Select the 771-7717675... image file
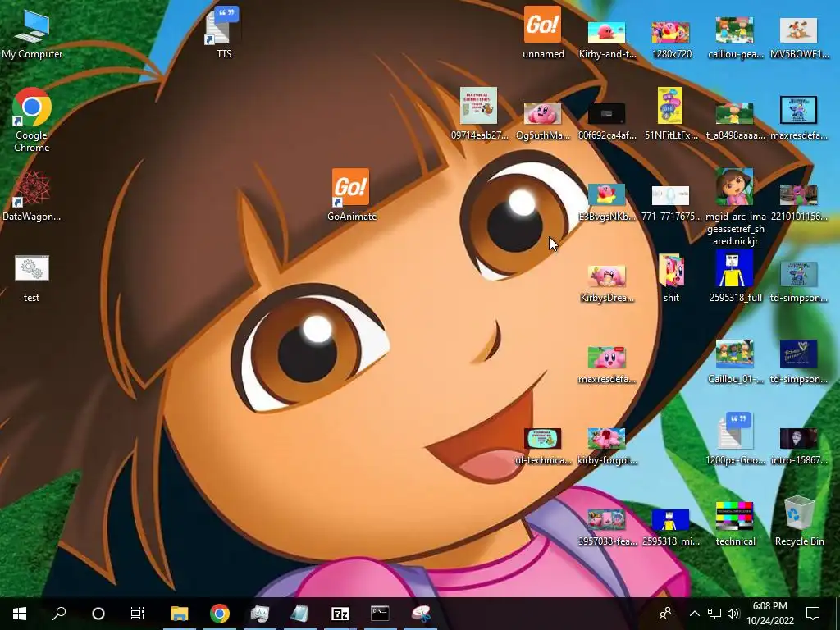Screen dimensions: 840x630 671,203
